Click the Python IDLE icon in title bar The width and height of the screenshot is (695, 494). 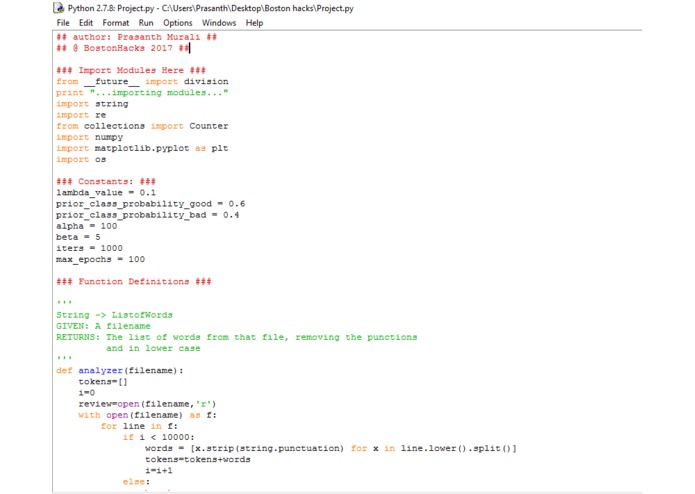(59, 8)
